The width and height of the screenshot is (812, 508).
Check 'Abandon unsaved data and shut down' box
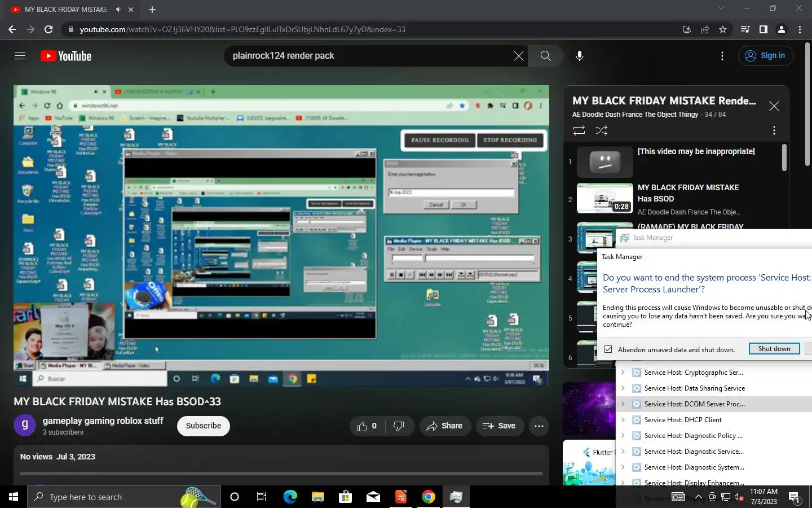608,349
